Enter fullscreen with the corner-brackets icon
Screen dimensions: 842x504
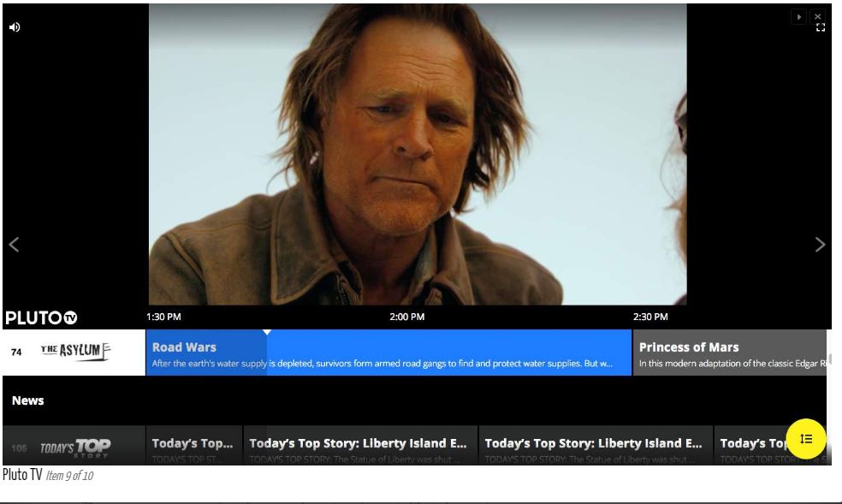click(821, 27)
